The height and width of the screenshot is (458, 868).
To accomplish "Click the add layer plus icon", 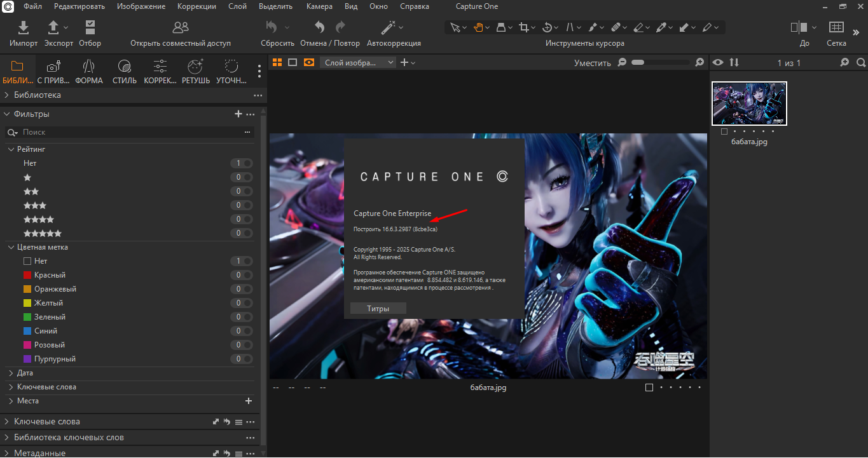I will [x=404, y=62].
